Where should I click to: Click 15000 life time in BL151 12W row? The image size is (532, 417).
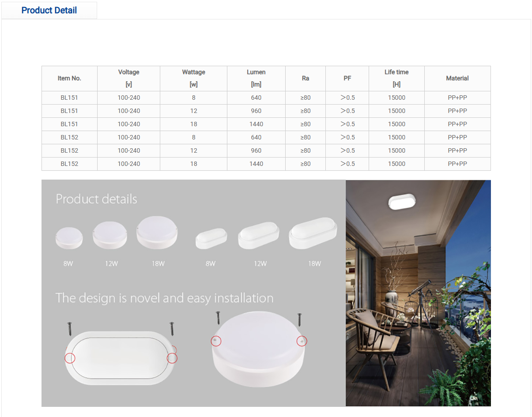396,111
